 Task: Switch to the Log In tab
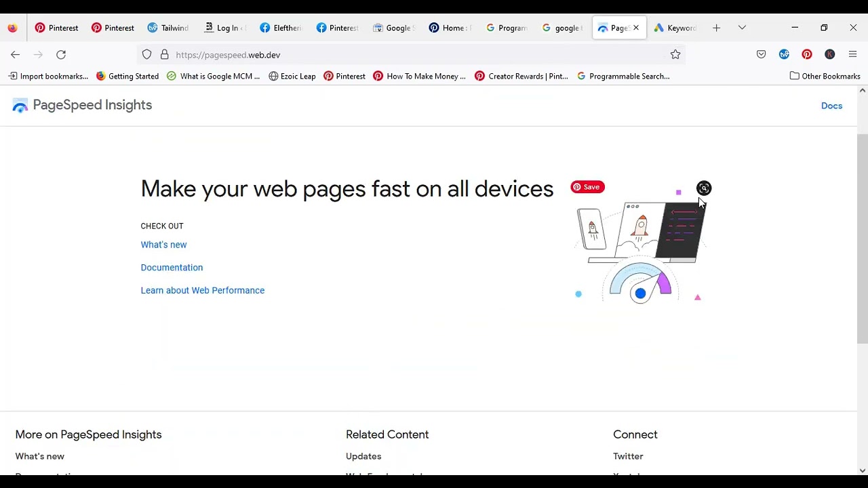click(x=225, y=28)
